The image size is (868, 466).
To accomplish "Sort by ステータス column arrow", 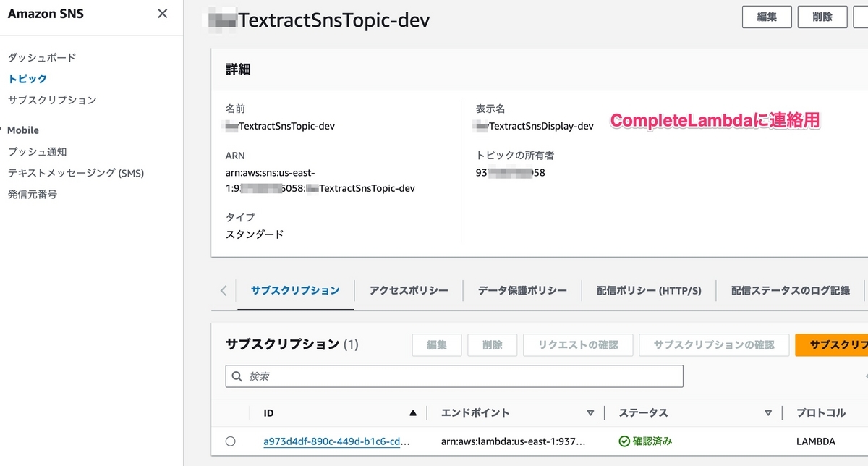I will coord(768,413).
